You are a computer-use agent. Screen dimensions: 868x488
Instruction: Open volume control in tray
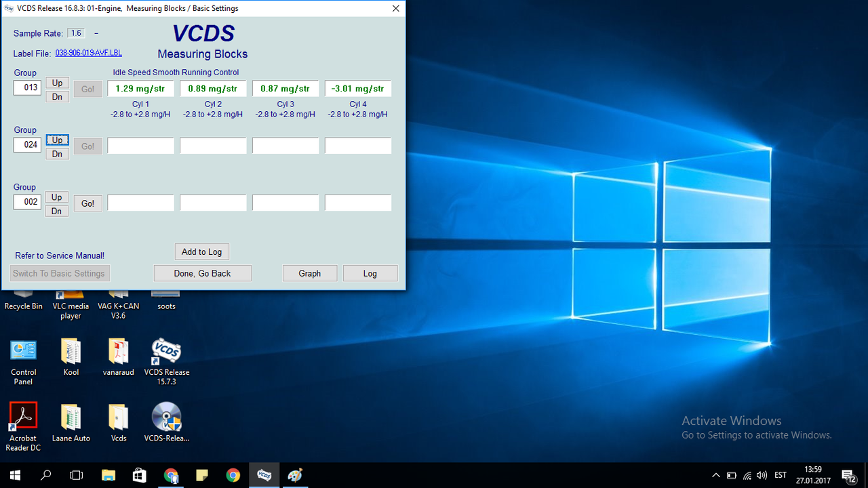click(x=762, y=475)
